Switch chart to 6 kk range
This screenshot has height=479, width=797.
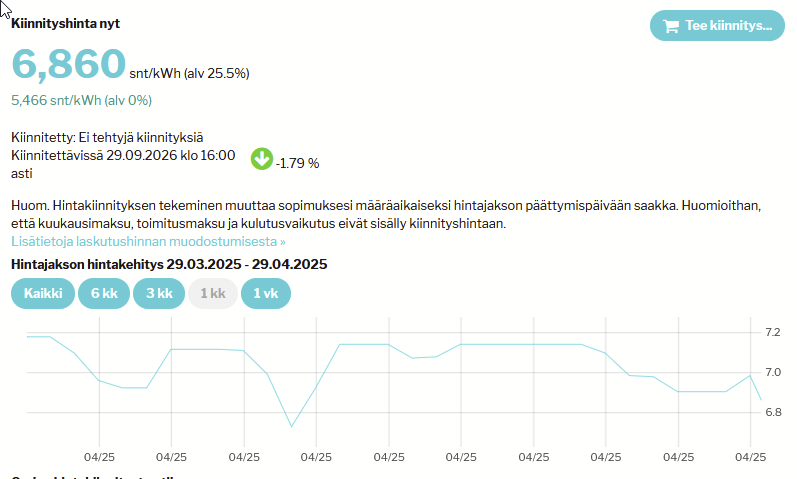[103, 294]
